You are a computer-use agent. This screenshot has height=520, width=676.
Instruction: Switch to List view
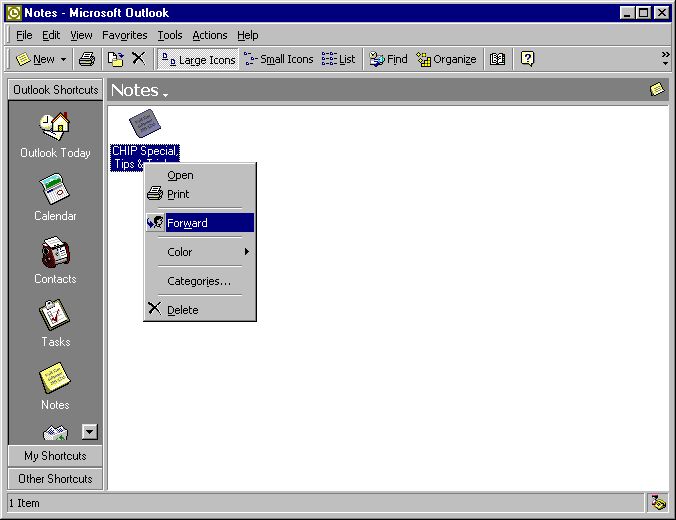(x=338, y=59)
